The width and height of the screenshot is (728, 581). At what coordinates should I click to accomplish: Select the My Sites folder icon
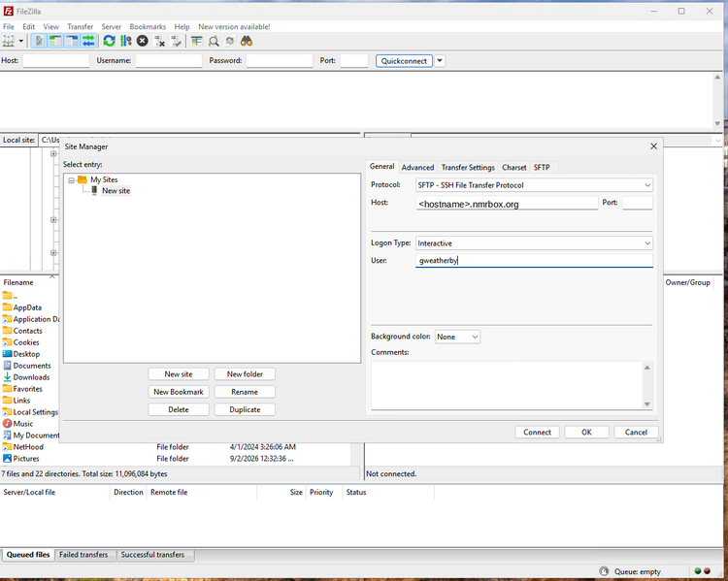coord(83,179)
